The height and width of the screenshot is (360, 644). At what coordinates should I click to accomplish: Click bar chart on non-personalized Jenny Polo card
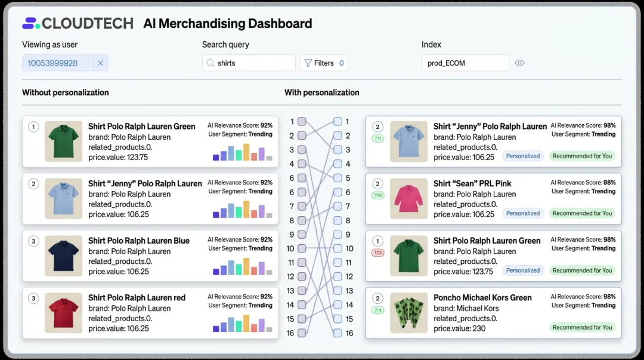click(x=242, y=209)
